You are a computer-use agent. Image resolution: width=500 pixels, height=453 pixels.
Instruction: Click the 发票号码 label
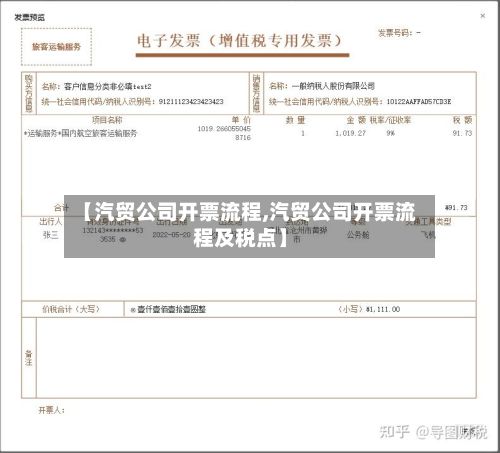tap(395, 33)
